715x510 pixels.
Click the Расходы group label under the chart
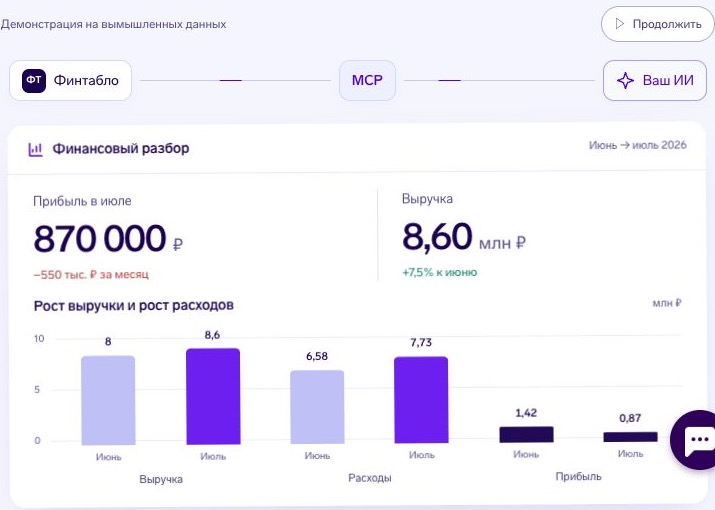370,478
